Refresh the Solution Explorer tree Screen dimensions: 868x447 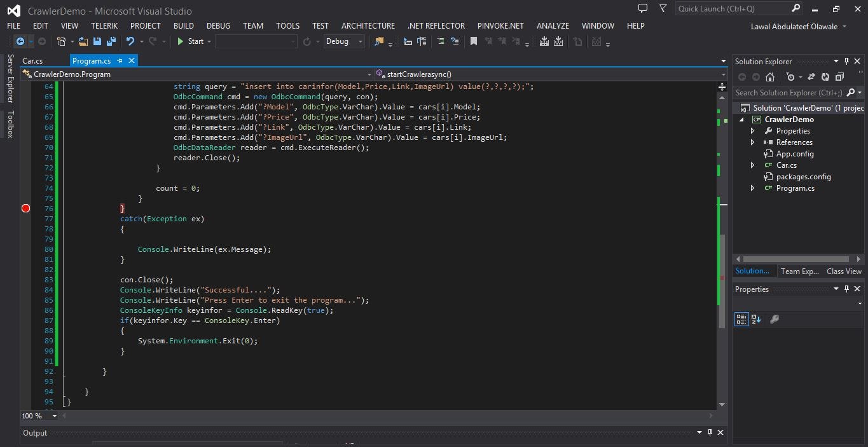click(x=825, y=77)
